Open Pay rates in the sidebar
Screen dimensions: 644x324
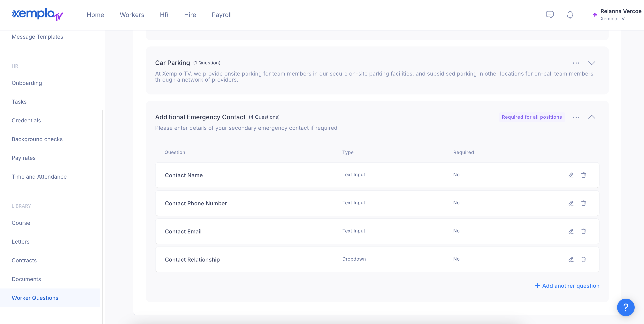pyautogui.click(x=24, y=158)
